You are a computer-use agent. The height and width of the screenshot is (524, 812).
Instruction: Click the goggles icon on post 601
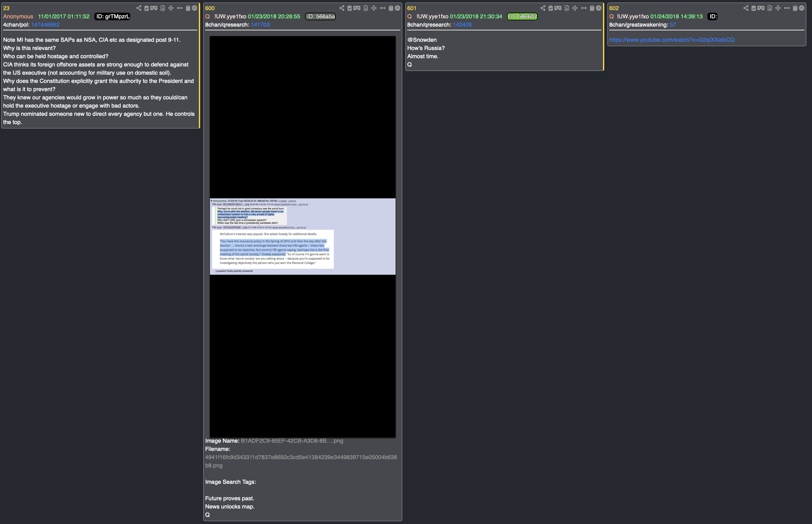[558, 8]
